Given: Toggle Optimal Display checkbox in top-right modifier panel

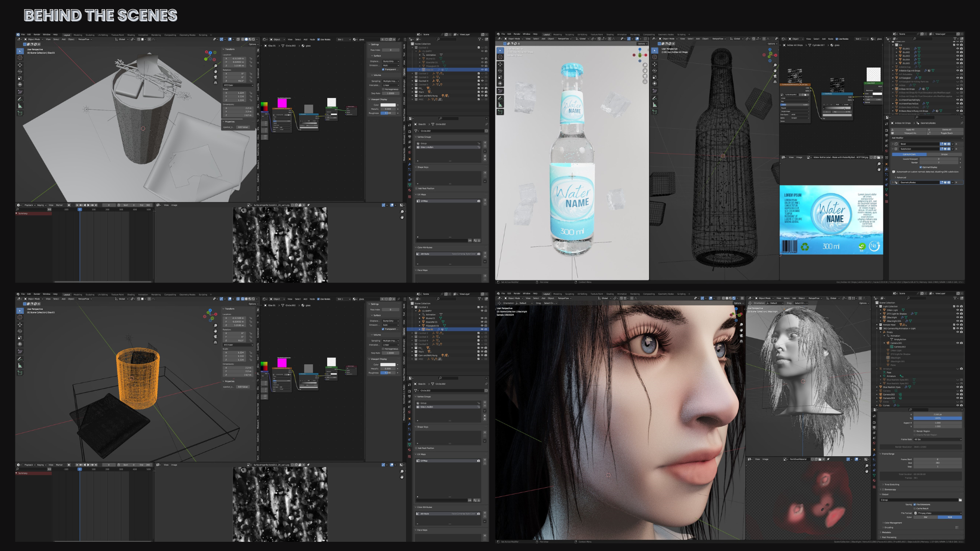Looking at the screenshot, I should [921, 167].
